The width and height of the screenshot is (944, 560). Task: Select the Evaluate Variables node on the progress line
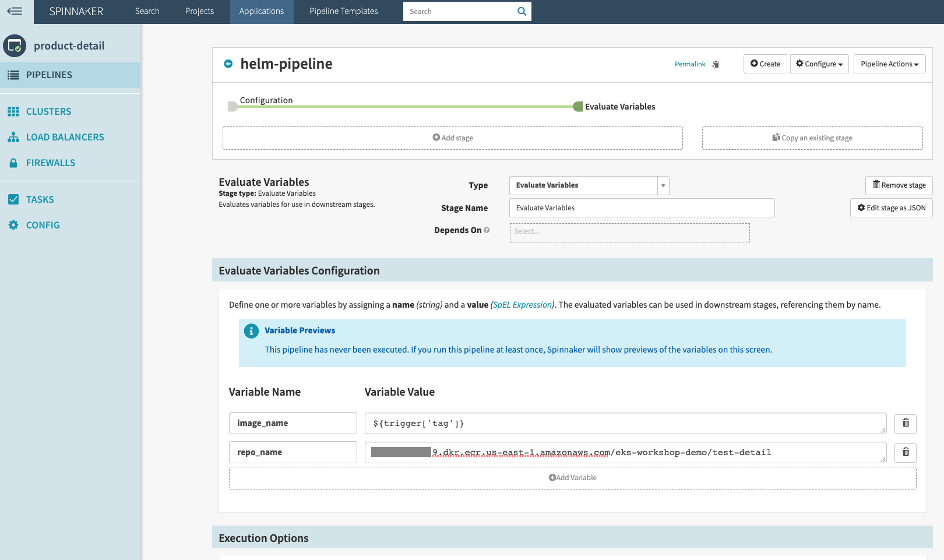click(577, 106)
